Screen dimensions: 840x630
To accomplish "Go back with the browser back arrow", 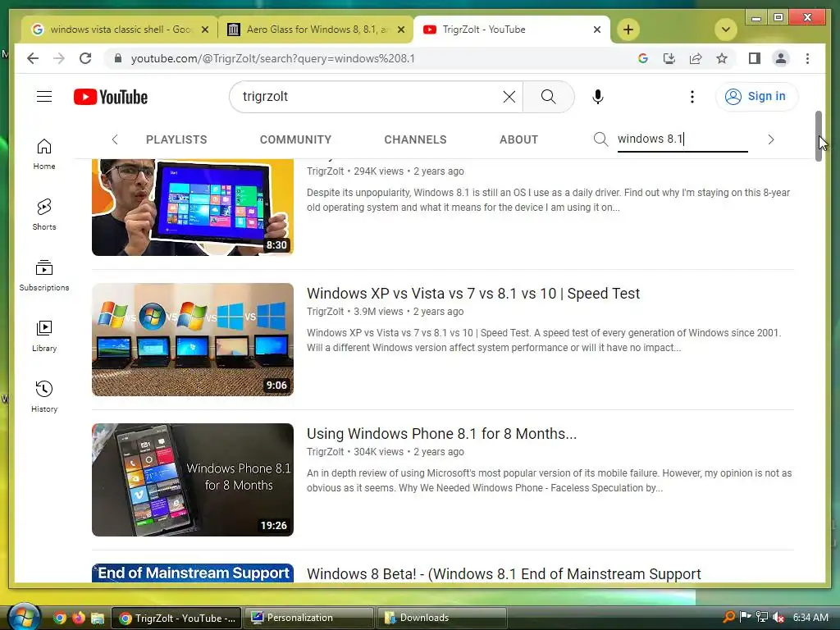I will point(33,58).
